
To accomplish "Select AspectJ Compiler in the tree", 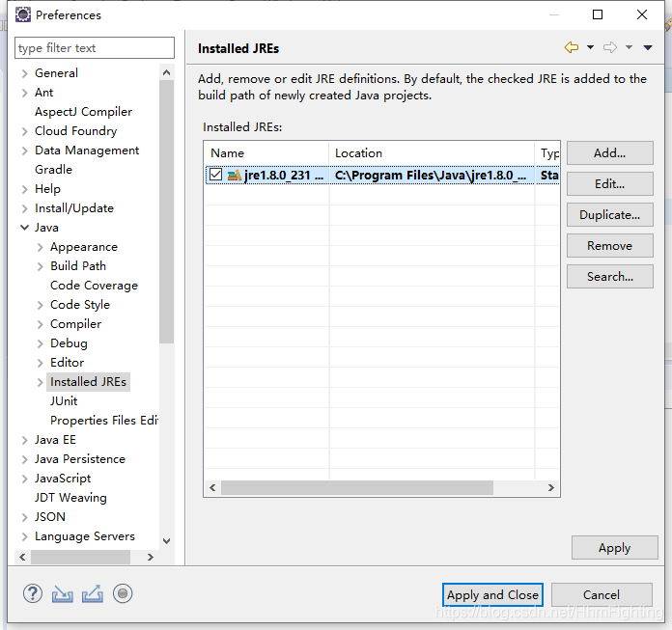I will click(84, 112).
